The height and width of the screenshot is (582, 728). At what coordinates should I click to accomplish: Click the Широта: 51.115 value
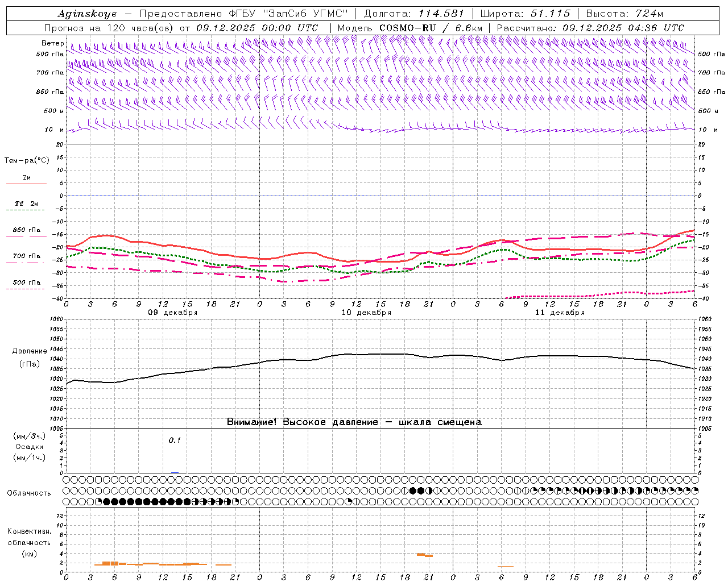525,14
